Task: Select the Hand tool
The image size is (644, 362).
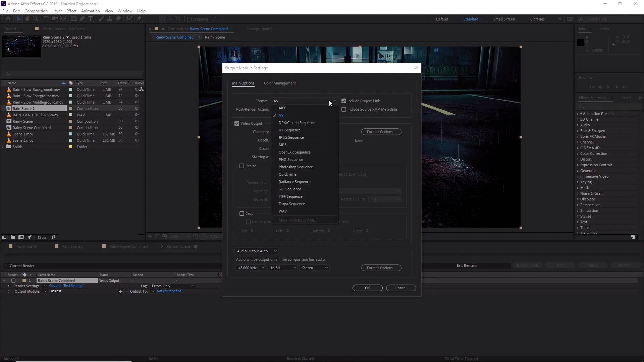Action: click(x=27, y=19)
